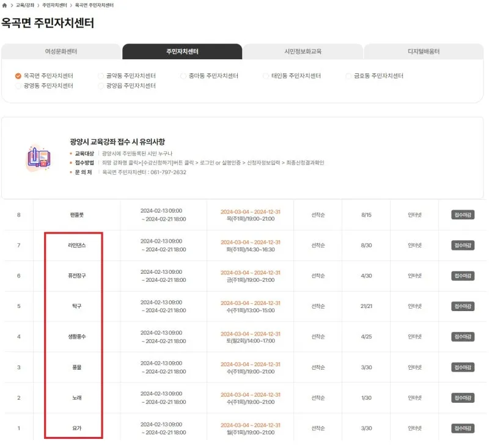
Task: Pick the 태인동 주민자치센터 radio option
Action: pyautogui.click(x=266, y=76)
